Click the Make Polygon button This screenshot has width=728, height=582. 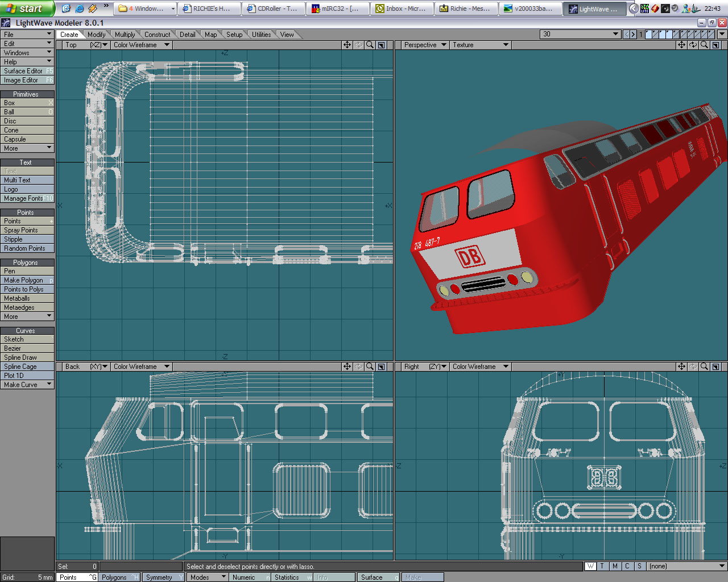pyautogui.click(x=27, y=280)
